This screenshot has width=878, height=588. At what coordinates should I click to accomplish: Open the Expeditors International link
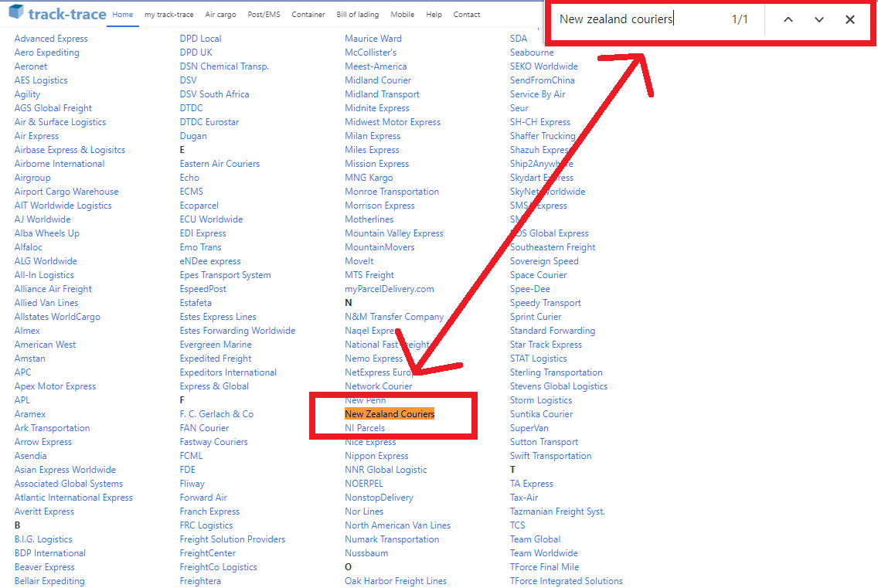tap(229, 373)
